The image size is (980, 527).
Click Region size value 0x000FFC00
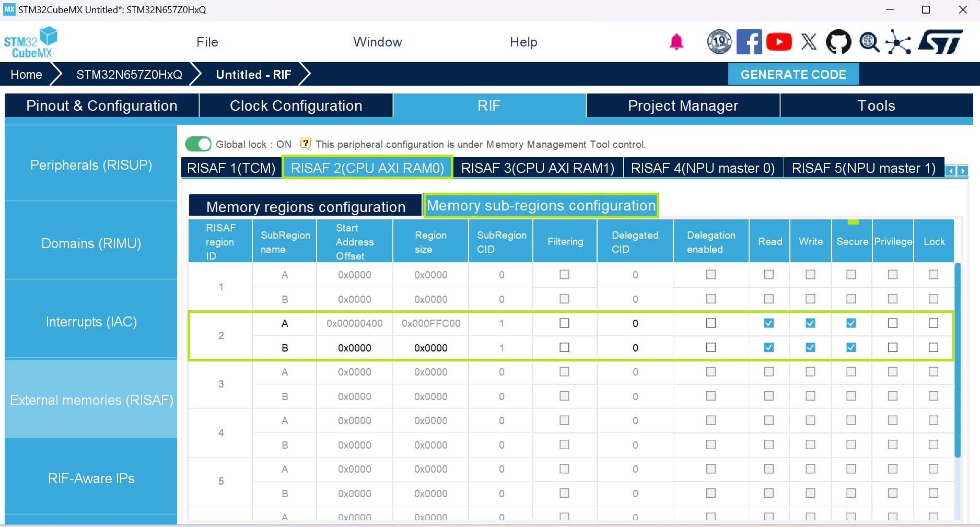(x=431, y=323)
